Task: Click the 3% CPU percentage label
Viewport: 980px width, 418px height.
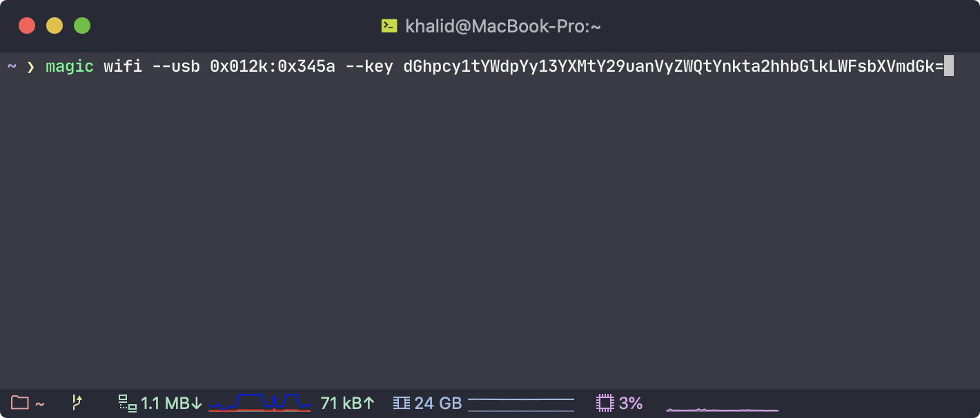Action: click(x=631, y=403)
